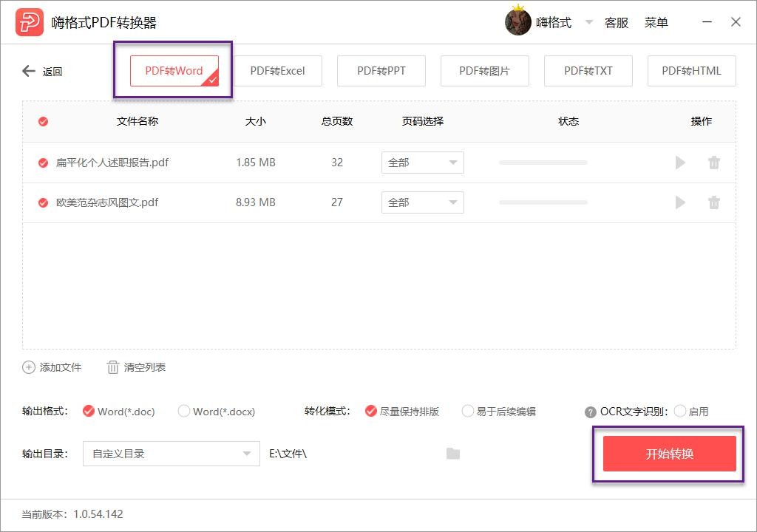Close the converter window

pos(736,22)
